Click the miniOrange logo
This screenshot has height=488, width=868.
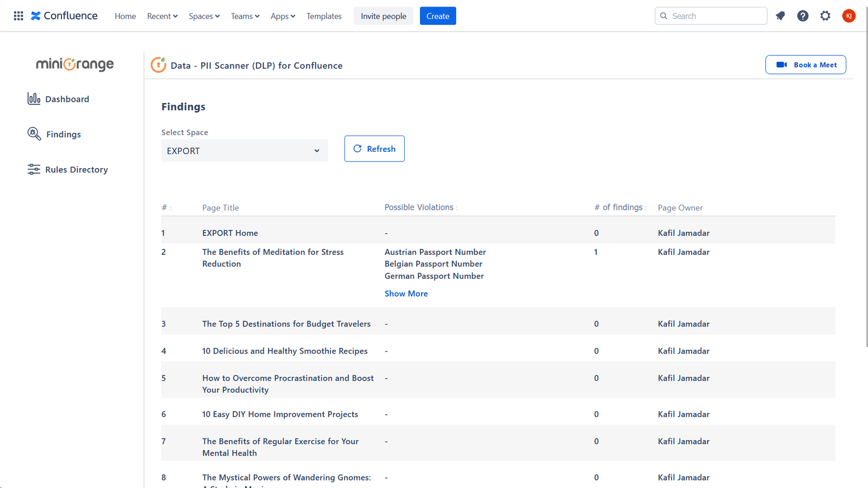coord(75,64)
